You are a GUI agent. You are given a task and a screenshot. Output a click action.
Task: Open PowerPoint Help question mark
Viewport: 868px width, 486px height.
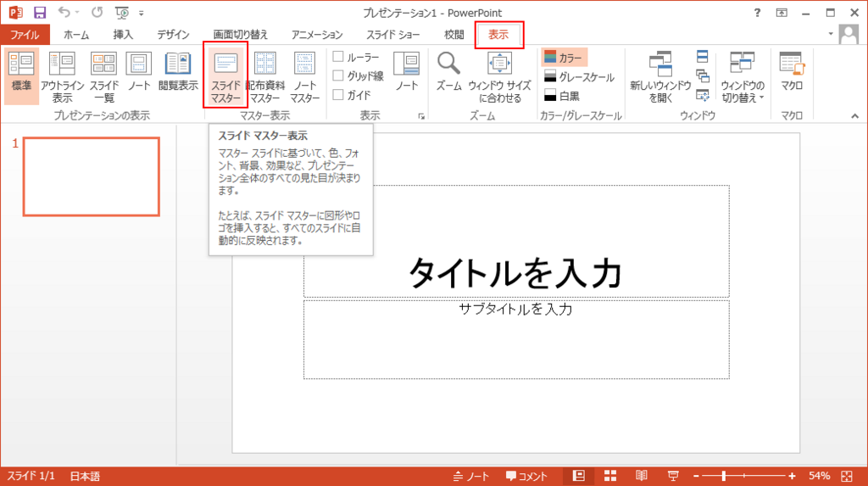click(757, 13)
